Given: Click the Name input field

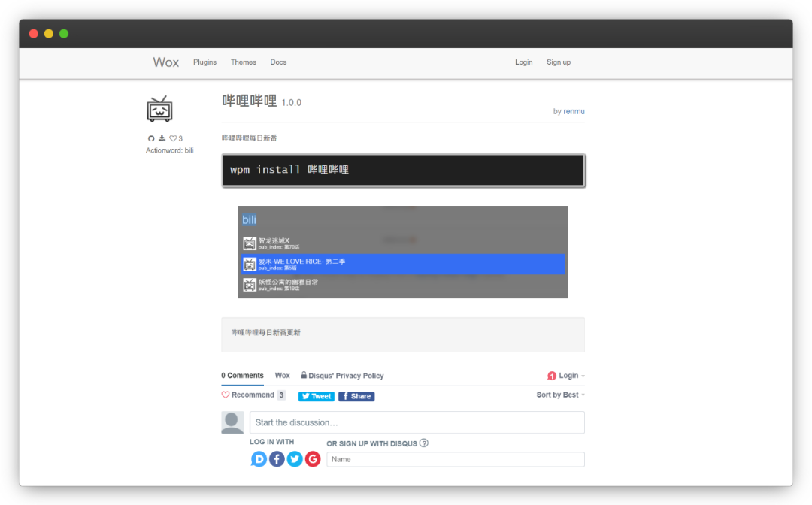Looking at the screenshot, I should (x=456, y=459).
